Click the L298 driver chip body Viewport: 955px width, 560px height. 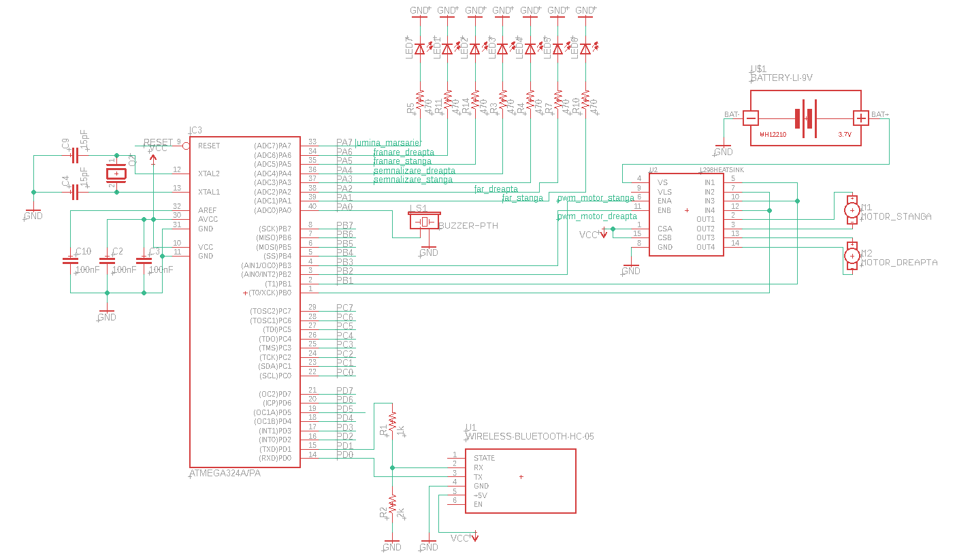click(x=686, y=214)
